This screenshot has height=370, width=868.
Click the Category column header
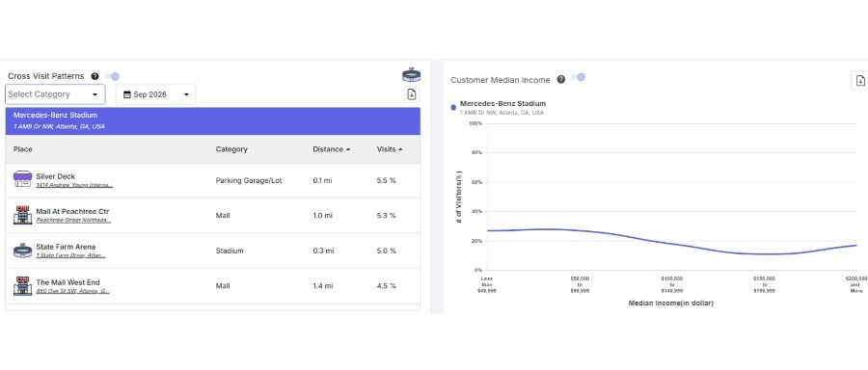[231, 149]
